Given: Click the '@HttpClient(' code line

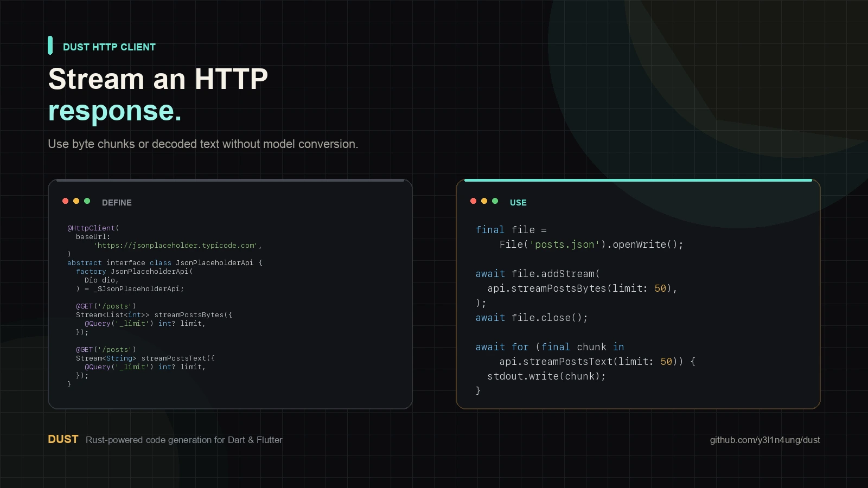Looking at the screenshot, I should (x=93, y=228).
